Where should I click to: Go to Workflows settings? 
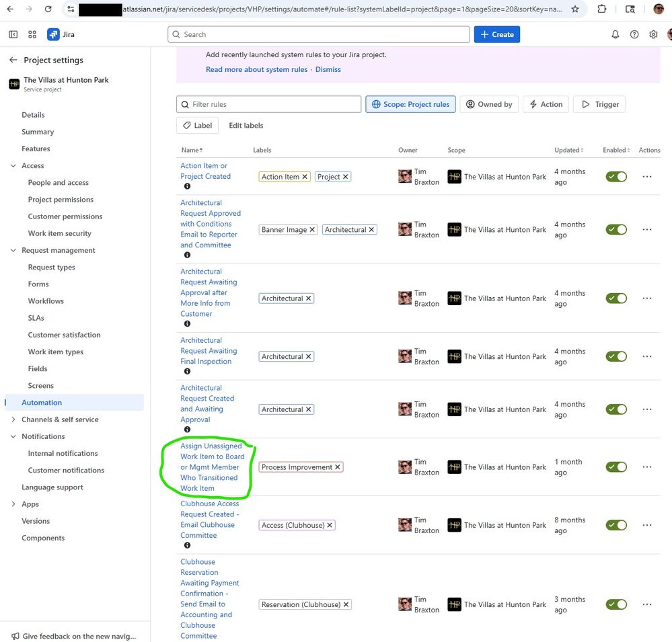click(x=46, y=301)
